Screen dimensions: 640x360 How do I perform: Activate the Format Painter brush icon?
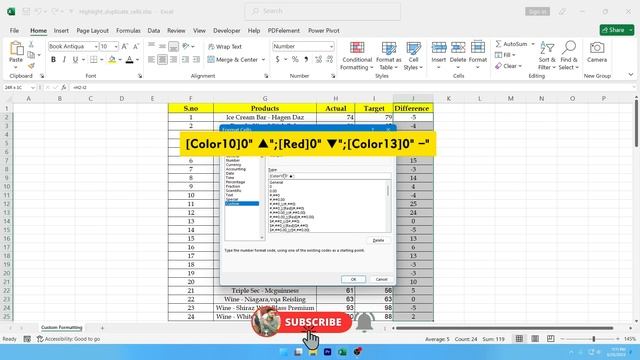click(x=31, y=65)
